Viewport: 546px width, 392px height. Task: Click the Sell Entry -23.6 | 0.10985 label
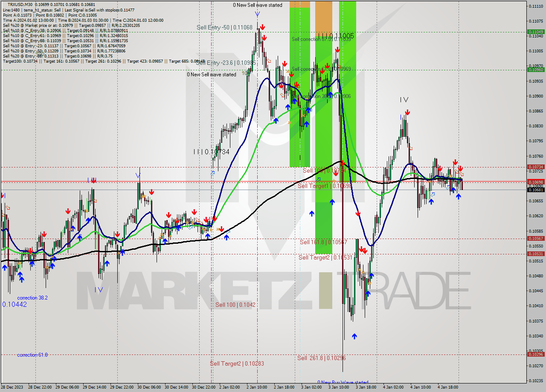click(x=226, y=63)
